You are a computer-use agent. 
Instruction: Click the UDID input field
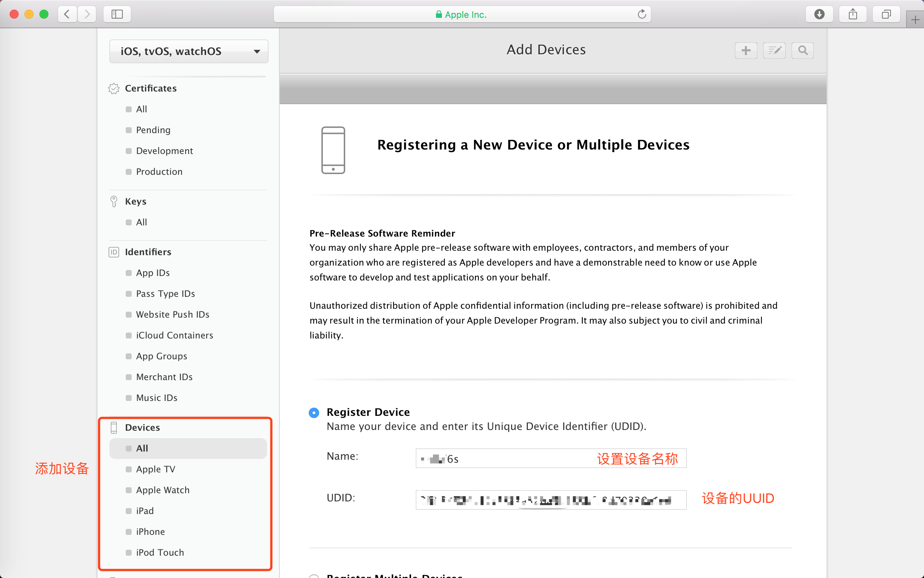coord(551,500)
